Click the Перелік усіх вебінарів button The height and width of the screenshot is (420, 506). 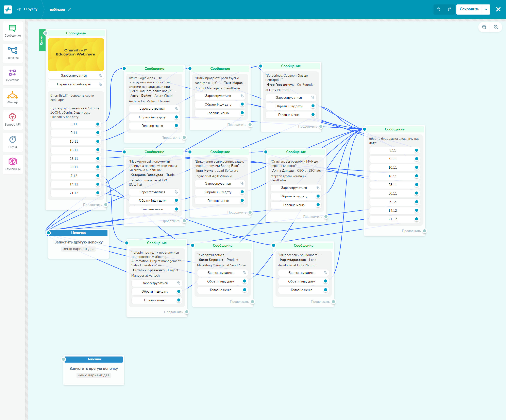click(x=74, y=84)
